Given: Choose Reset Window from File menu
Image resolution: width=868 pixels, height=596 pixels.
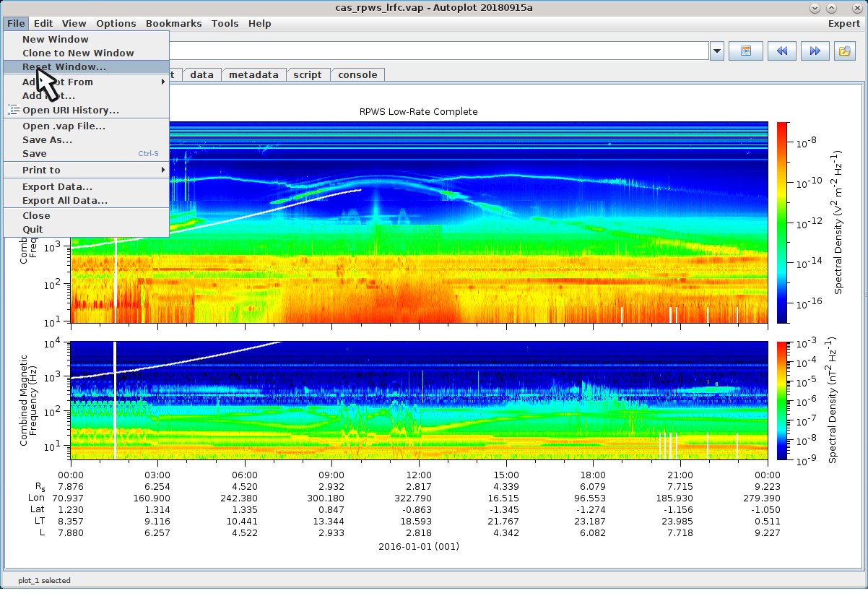Looking at the screenshot, I should 64,66.
